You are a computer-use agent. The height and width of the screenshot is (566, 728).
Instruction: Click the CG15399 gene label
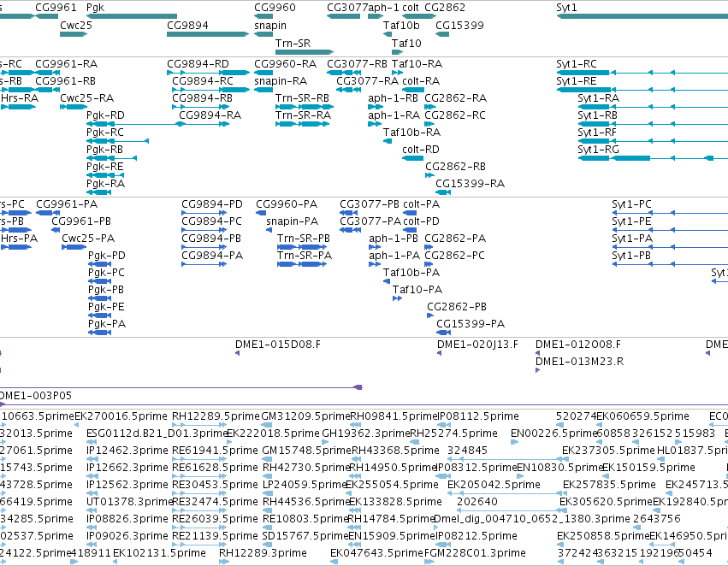[x=459, y=26]
